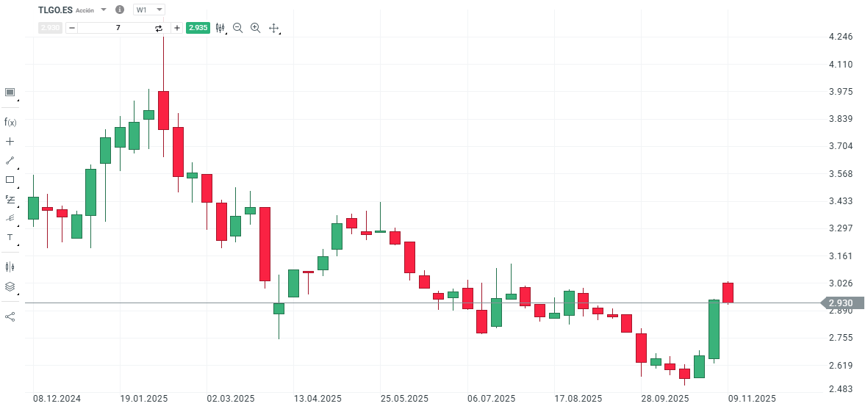This screenshot has height=409, width=868.
Task: Open the chart type candlestick menu
Action: pos(220,28)
